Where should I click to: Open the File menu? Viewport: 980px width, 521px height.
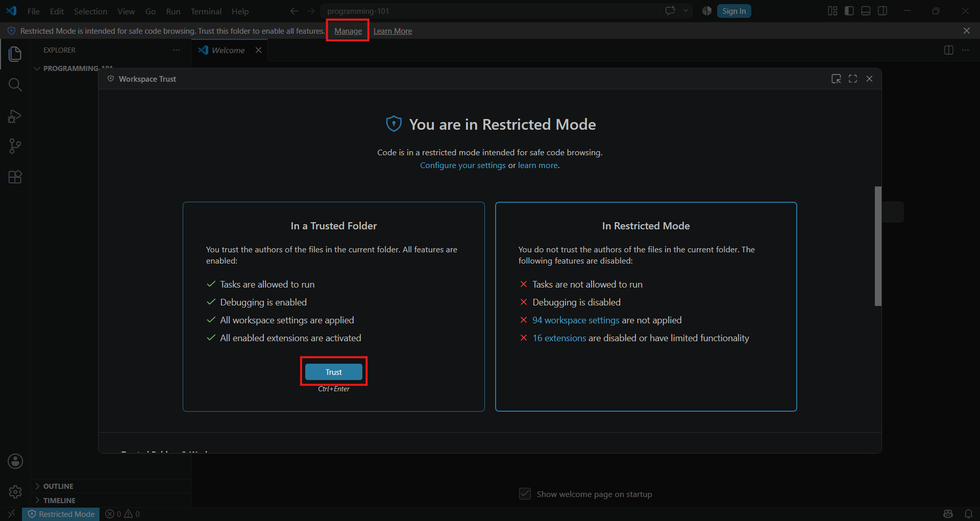(33, 11)
